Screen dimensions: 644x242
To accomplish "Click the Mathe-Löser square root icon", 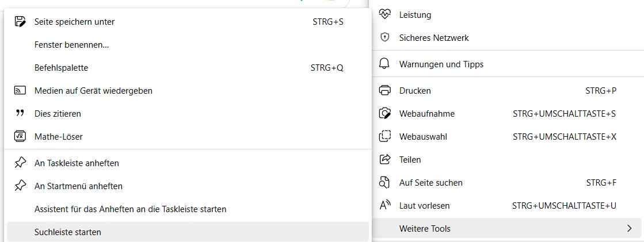I will [20, 137].
